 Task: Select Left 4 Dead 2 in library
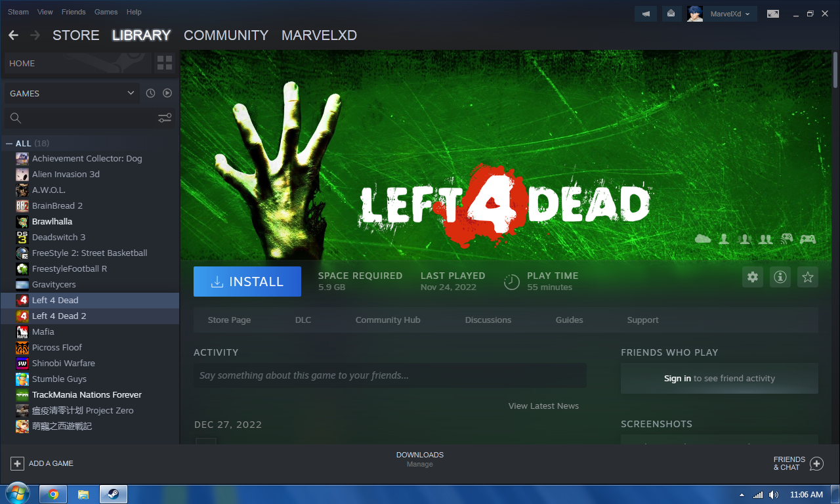[90, 316]
